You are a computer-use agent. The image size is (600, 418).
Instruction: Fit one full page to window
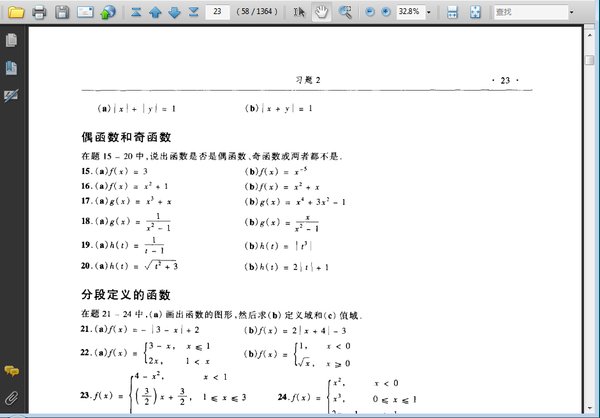(x=475, y=12)
